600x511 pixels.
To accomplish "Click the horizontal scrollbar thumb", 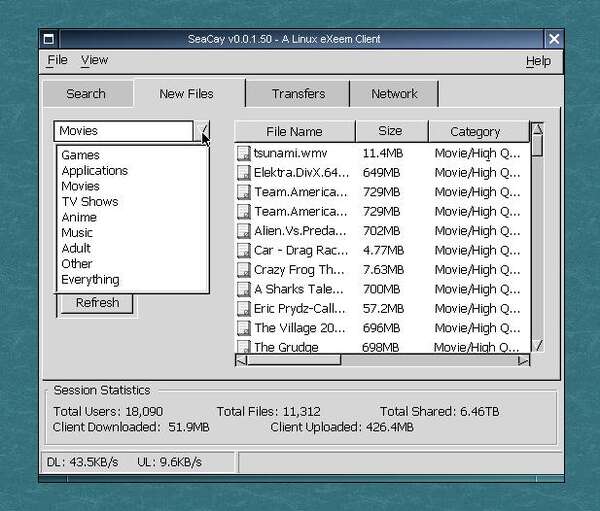I will coord(294,360).
